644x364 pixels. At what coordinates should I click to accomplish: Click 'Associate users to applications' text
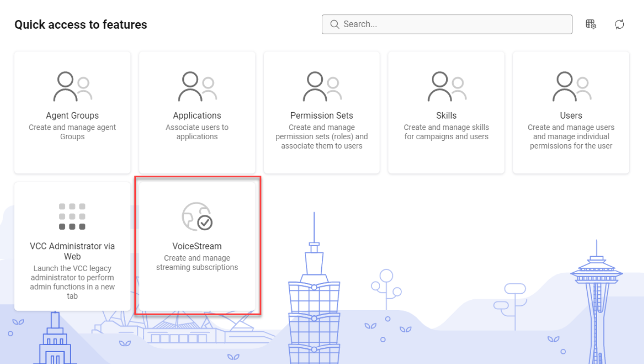197,132
